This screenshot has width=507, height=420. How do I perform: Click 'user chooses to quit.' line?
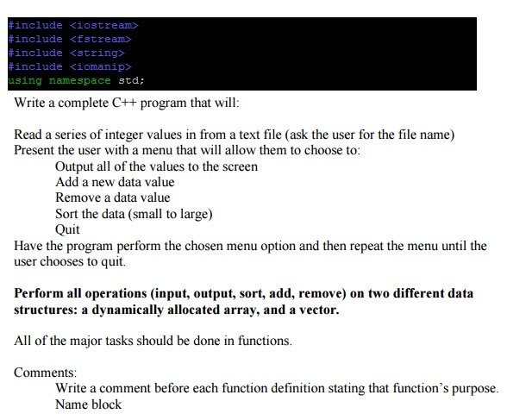coord(70,261)
